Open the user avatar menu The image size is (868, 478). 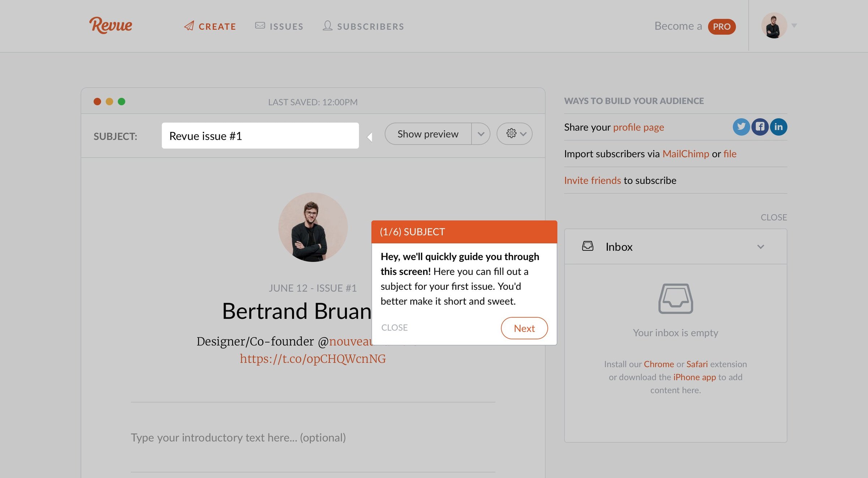[774, 25]
